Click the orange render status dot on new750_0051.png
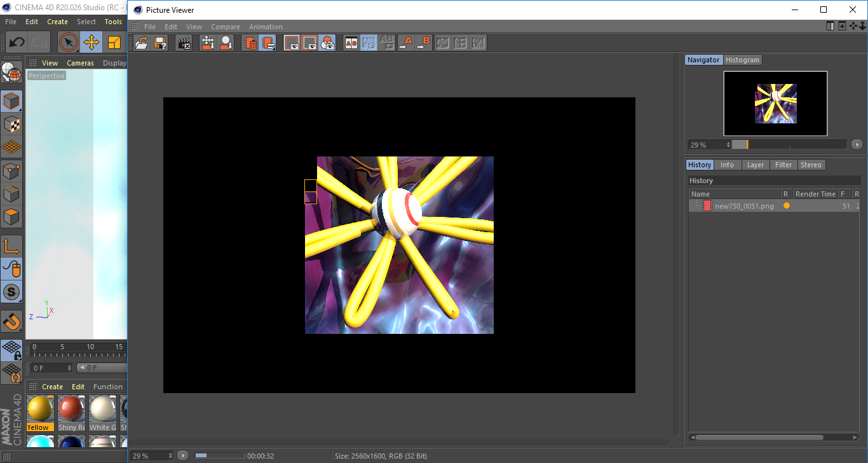This screenshot has height=463, width=868. 787,205
